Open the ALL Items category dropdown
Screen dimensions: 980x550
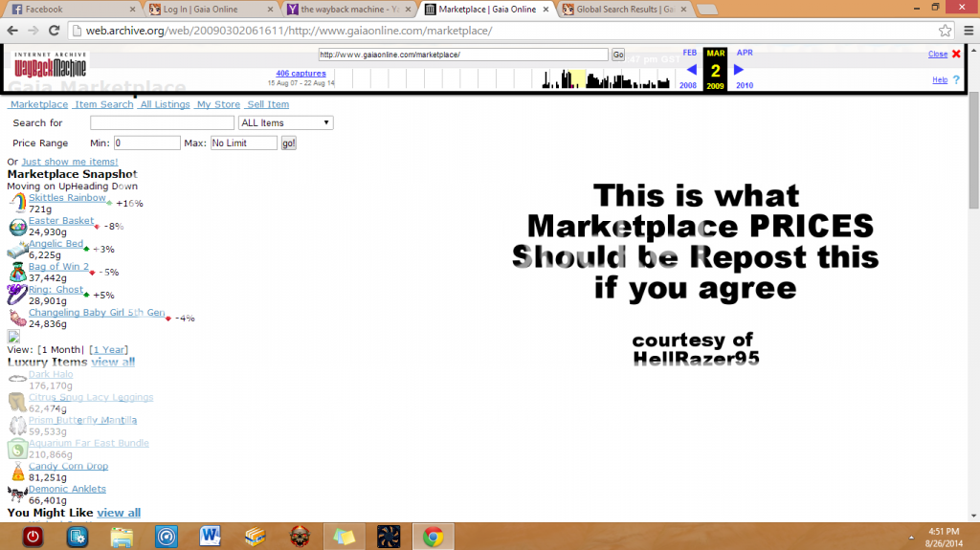click(285, 122)
